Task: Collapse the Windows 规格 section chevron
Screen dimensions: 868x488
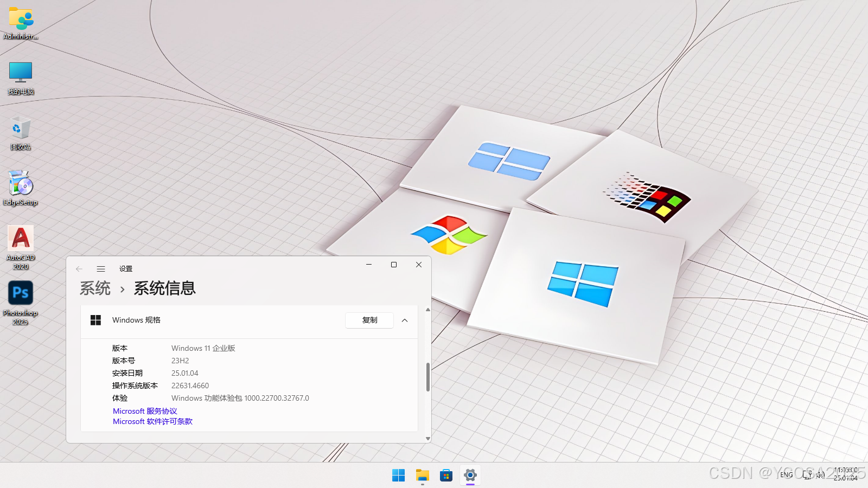Action: tap(405, 320)
